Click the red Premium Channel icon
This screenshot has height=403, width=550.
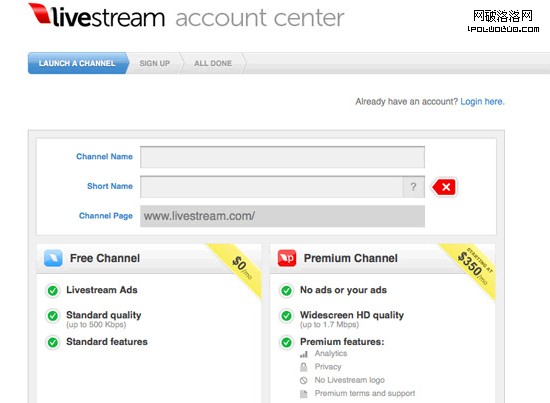click(287, 258)
